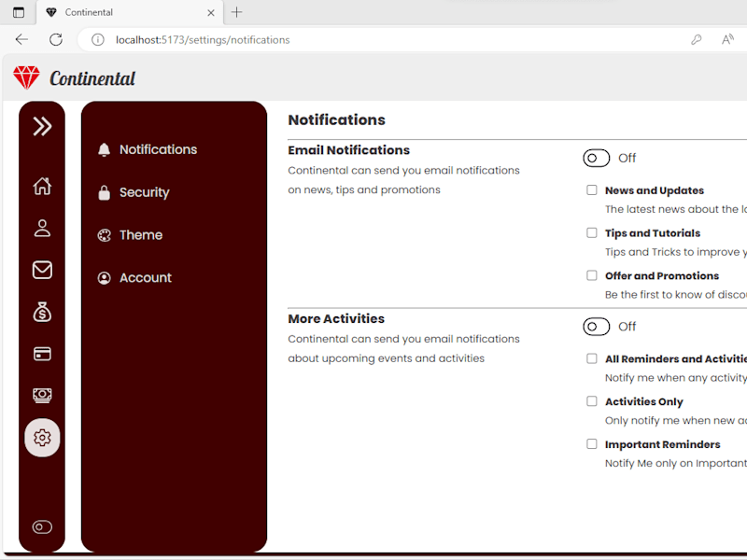This screenshot has width=747, height=560.
Task: Turn on the Email Notifications toggle
Action: (x=596, y=158)
